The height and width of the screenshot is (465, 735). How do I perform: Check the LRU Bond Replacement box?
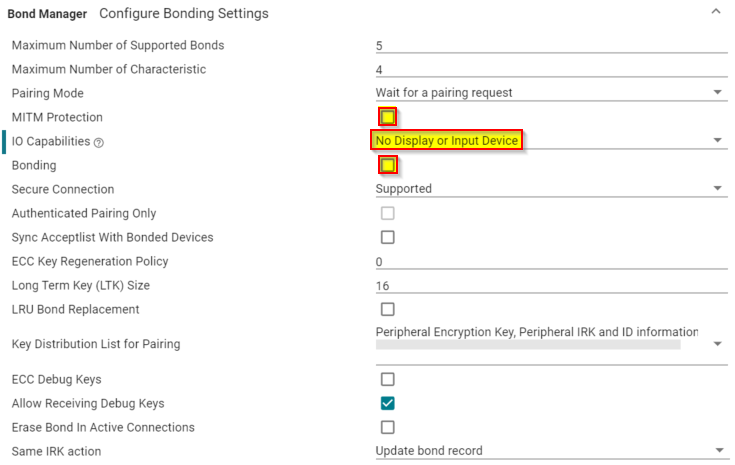388,309
